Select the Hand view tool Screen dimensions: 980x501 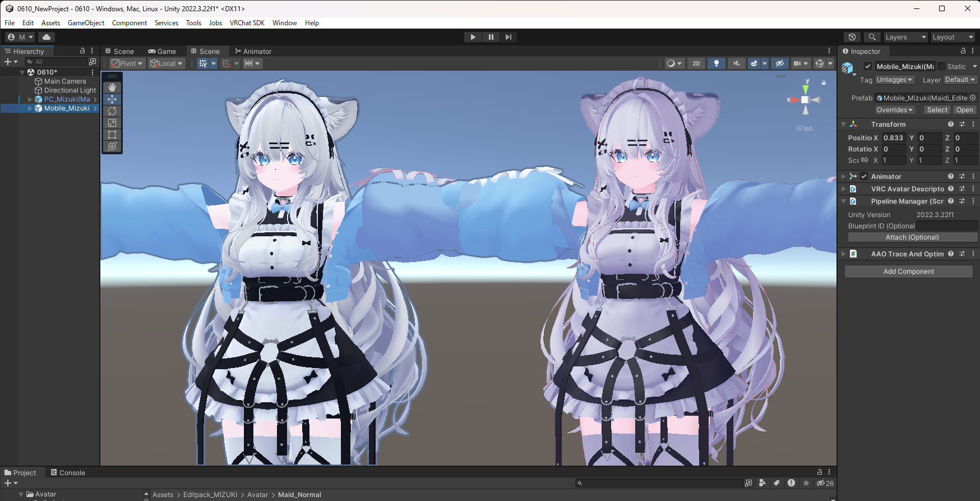[x=112, y=88]
